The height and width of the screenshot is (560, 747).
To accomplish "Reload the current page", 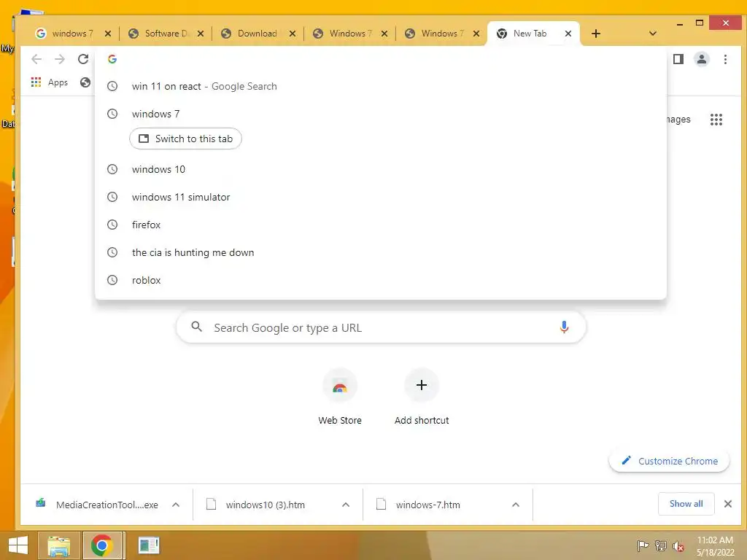I will pyautogui.click(x=83, y=59).
